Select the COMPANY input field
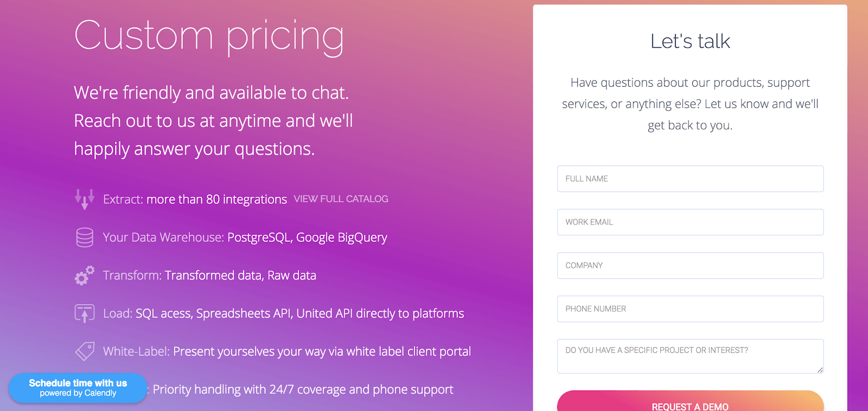The image size is (868, 411). click(x=690, y=265)
